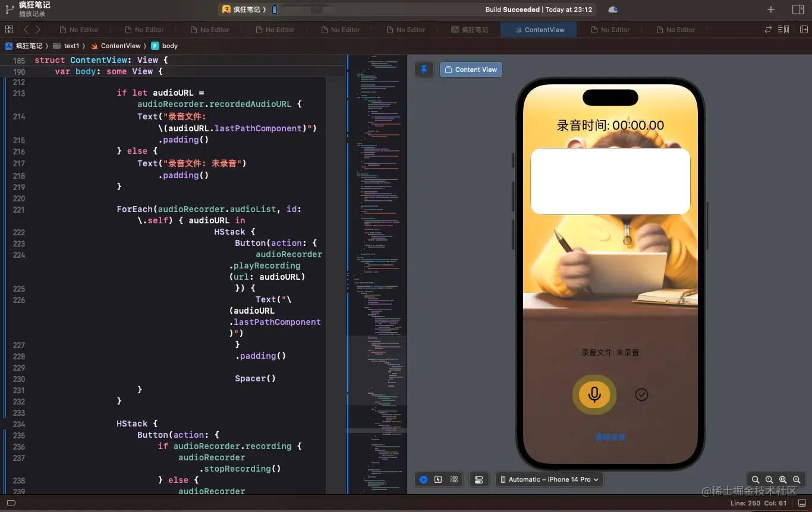Open the Automatic – iPhone 14 Pro dropdown
Screen dimensions: 812x512
(x=550, y=479)
